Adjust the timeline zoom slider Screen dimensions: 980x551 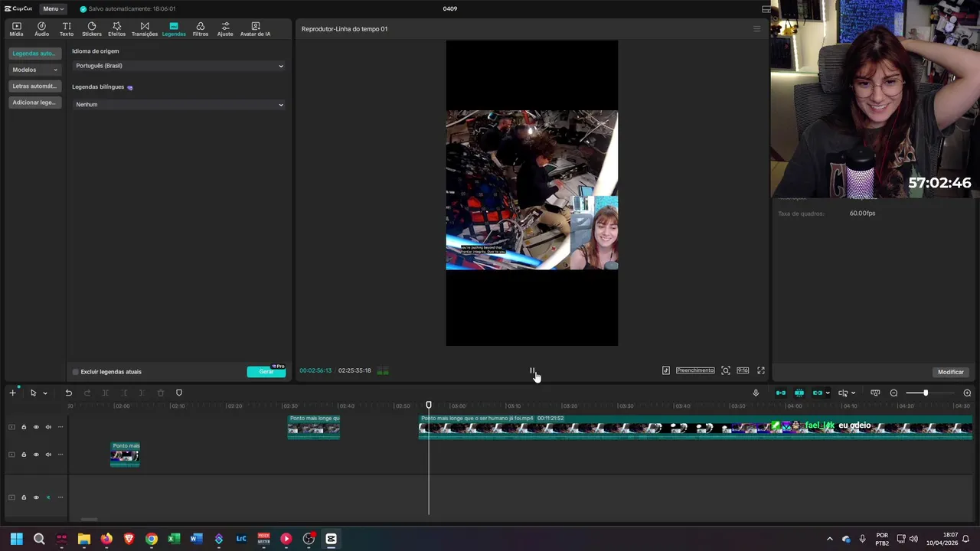coord(926,393)
